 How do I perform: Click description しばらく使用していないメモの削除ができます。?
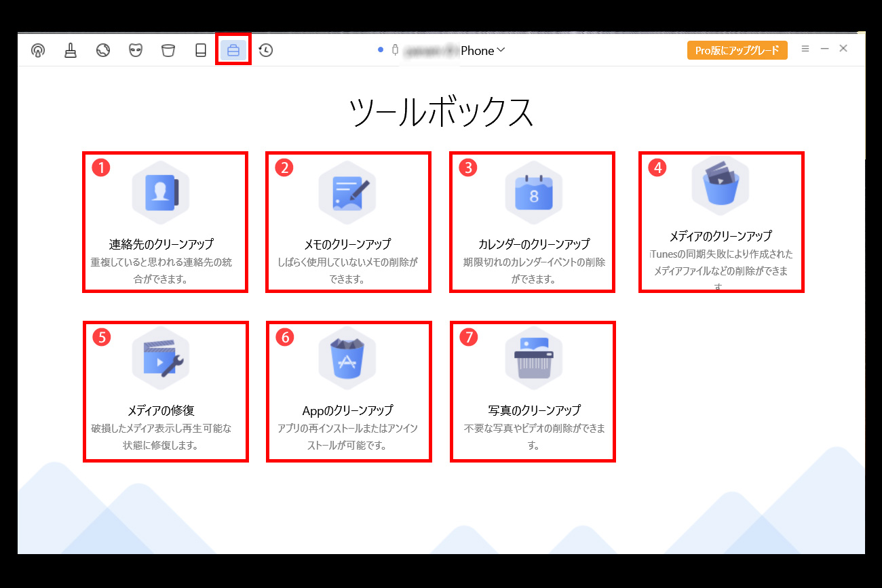click(347, 270)
